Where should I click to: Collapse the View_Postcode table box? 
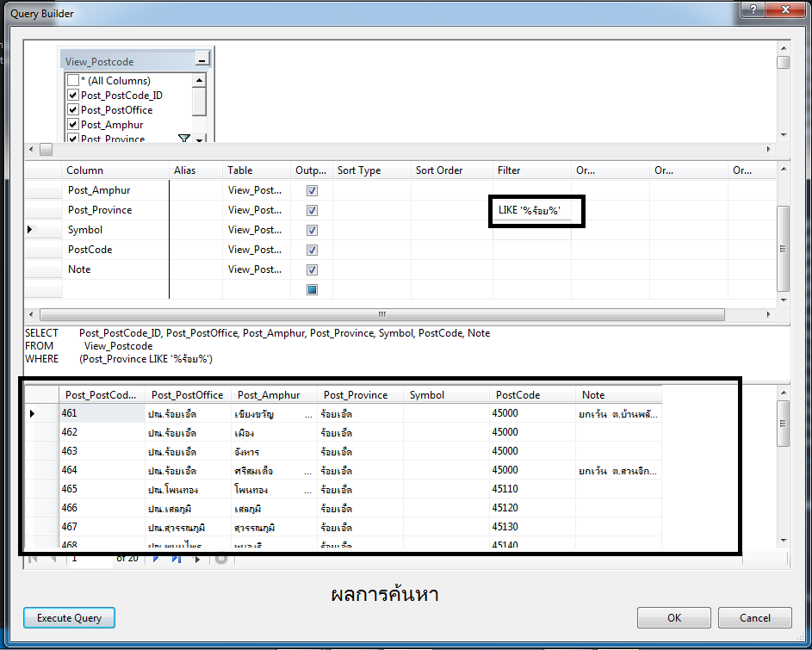201,61
